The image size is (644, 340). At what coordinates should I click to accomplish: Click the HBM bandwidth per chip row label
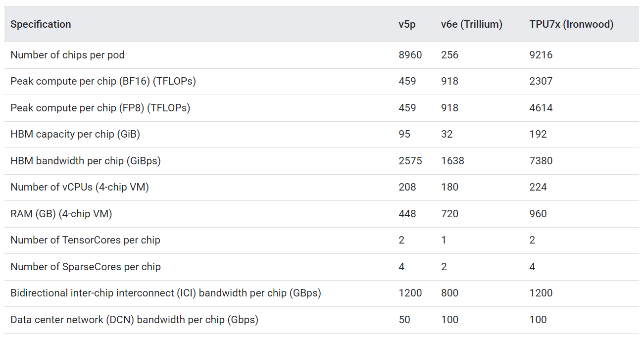coord(86,161)
